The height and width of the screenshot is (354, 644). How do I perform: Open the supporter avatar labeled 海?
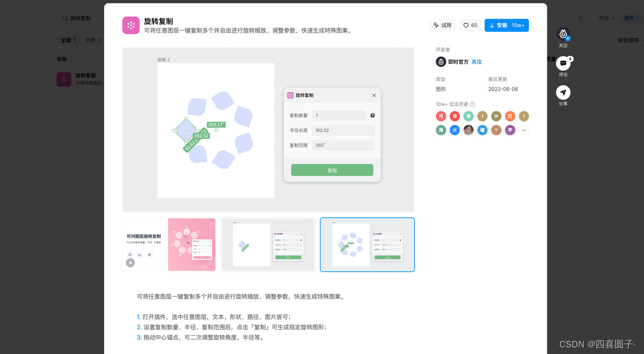pos(441,130)
